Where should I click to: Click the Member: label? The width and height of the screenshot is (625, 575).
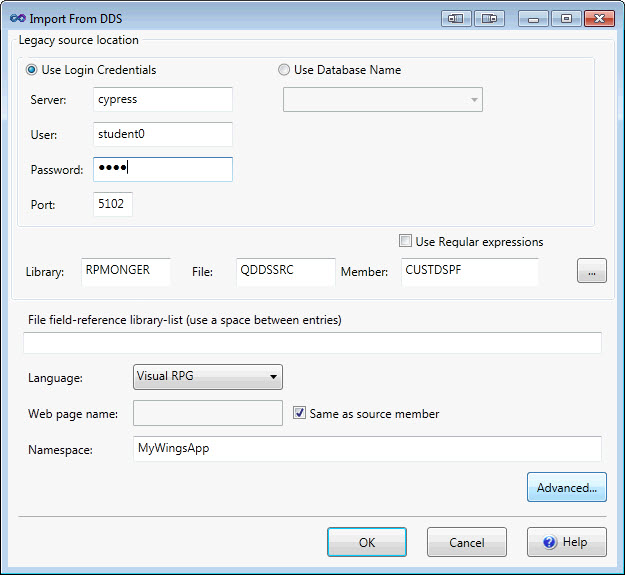tap(364, 272)
